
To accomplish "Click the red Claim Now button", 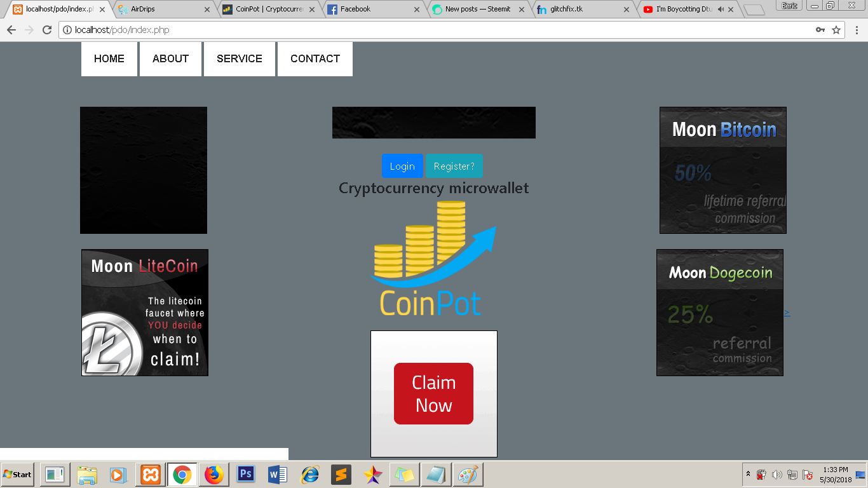I will [433, 394].
